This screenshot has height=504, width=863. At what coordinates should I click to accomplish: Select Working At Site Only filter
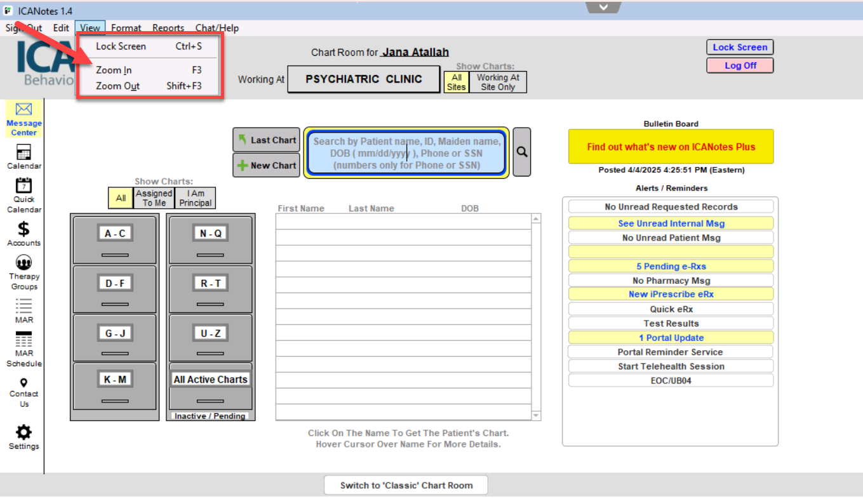[498, 82]
